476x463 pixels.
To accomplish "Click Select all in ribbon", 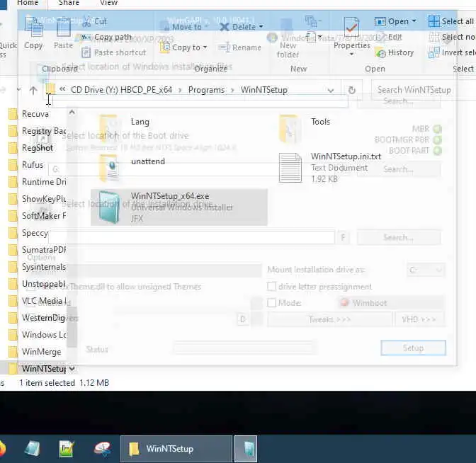I will coord(451,21).
